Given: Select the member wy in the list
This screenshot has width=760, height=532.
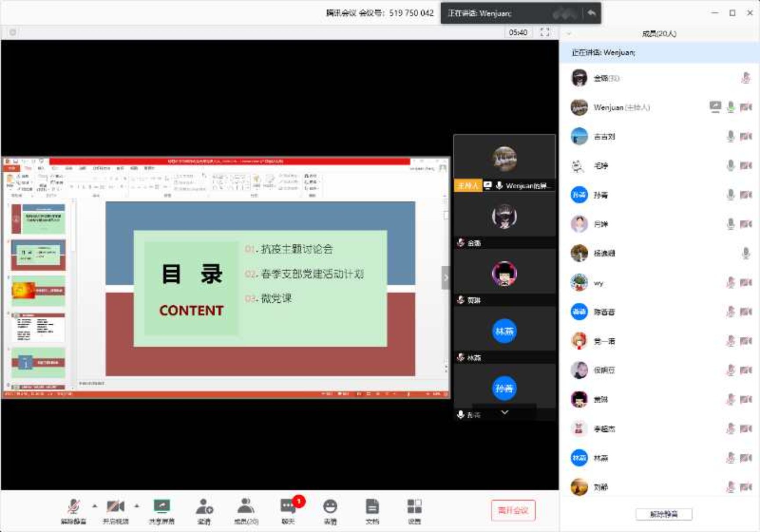Looking at the screenshot, I should 598,283.
